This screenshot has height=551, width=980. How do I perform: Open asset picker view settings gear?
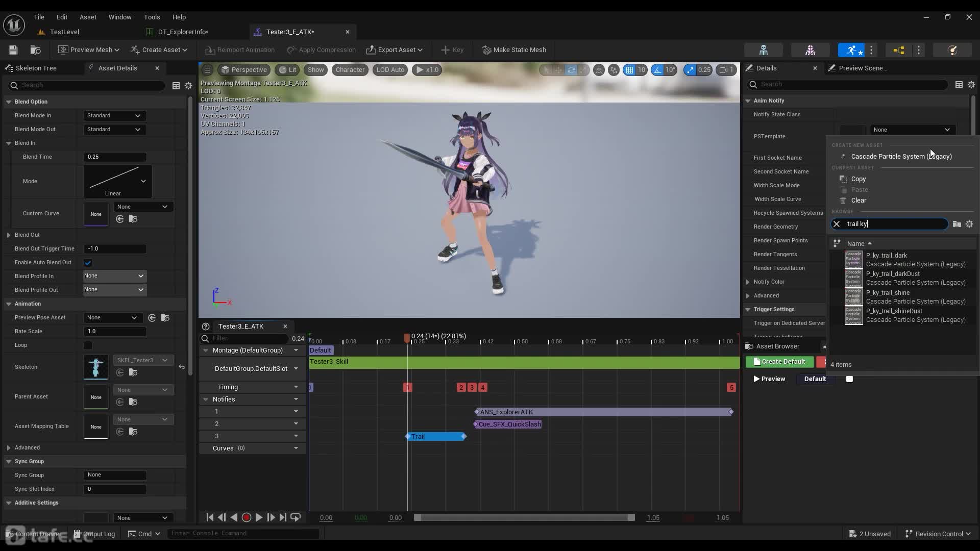969,224
